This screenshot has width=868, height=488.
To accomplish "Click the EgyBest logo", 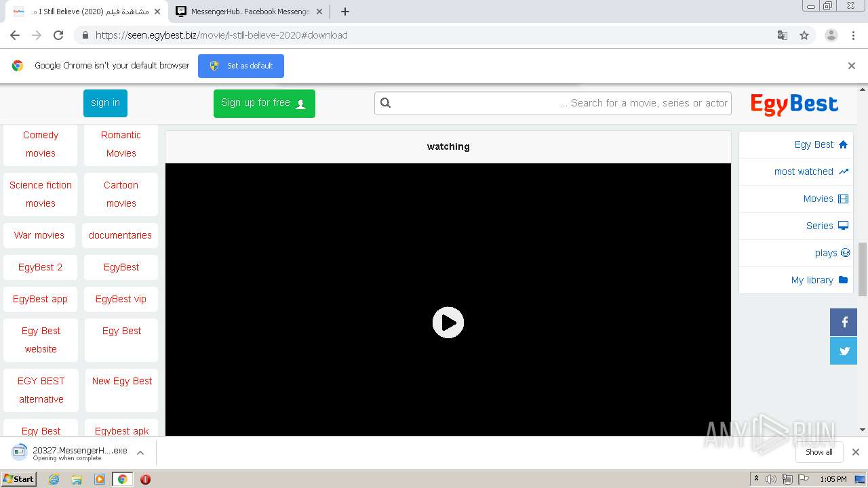I will (x=794, y=104).
